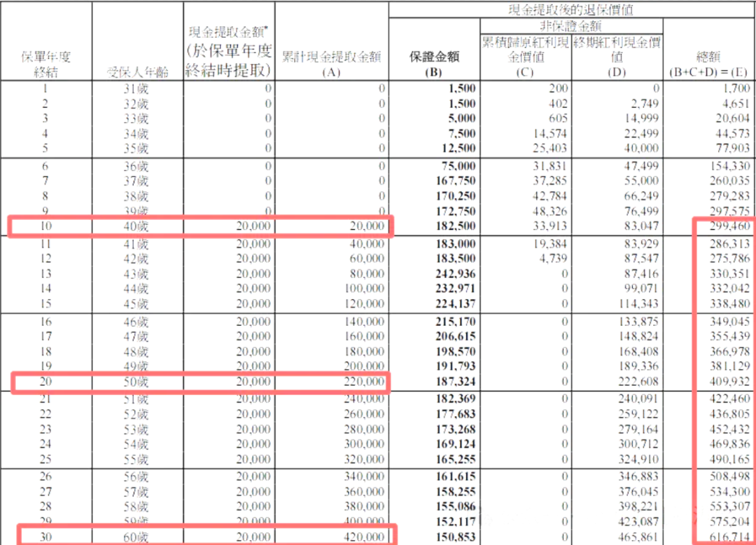
Task: Select the 總額 (B+C+D) = (E) header
Action: 708,63
